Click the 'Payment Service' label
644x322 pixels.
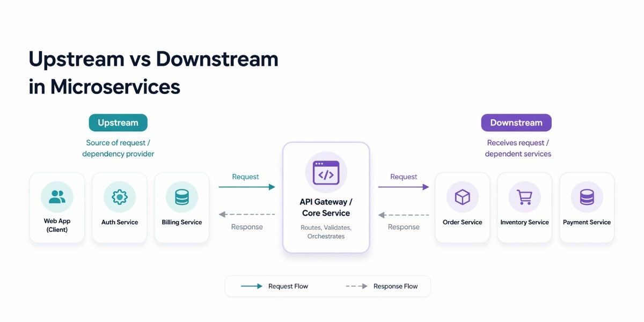587,222
